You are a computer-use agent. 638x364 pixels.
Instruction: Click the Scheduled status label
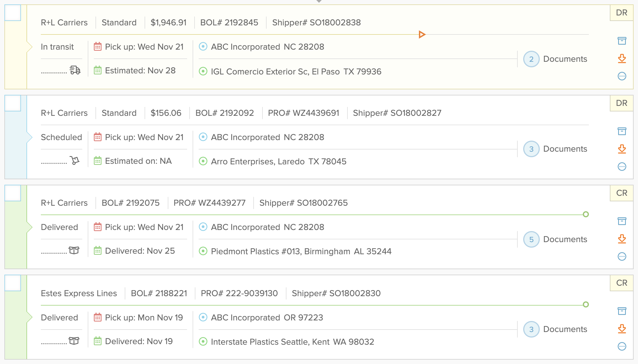click(62, 137)
